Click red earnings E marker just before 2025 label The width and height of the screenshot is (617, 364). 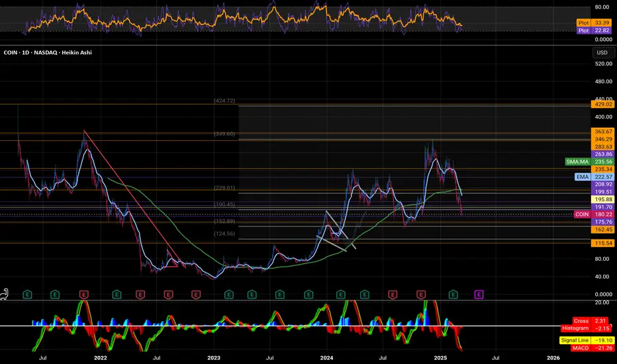421,295
